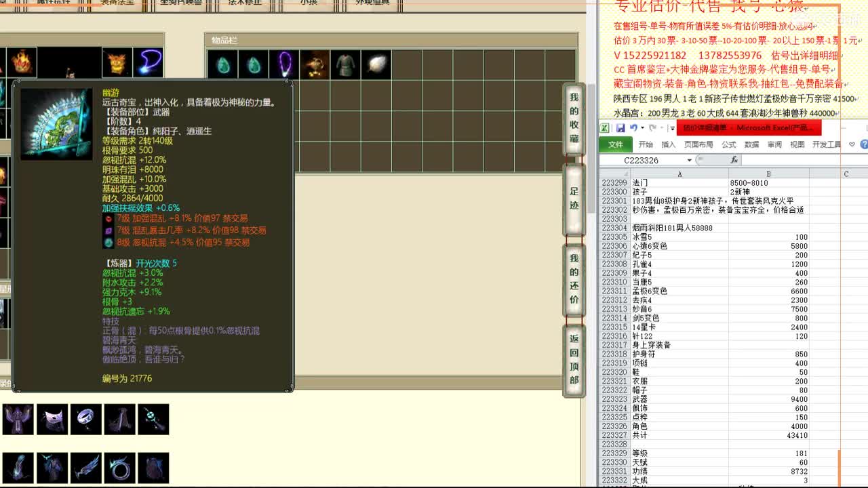
Task: Click the 我的还价 side button
Action: pyautogui.click(x=574, y=279)
